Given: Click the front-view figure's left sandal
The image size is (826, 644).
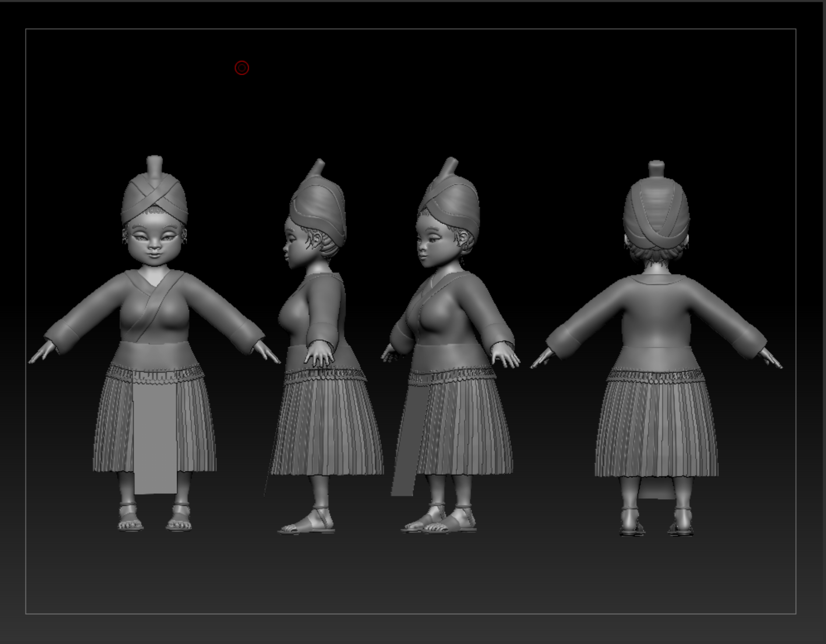Looking at the screenshot, I should point(130,518).
